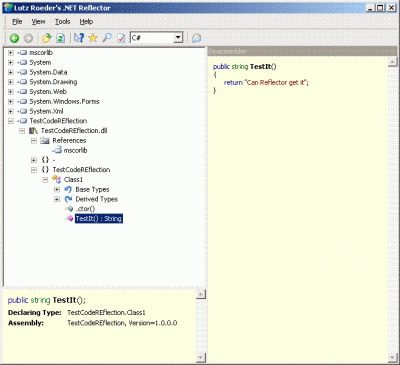
Task: Collapse the TestCodeREflection.dll module node
Action: click(22, 131)
